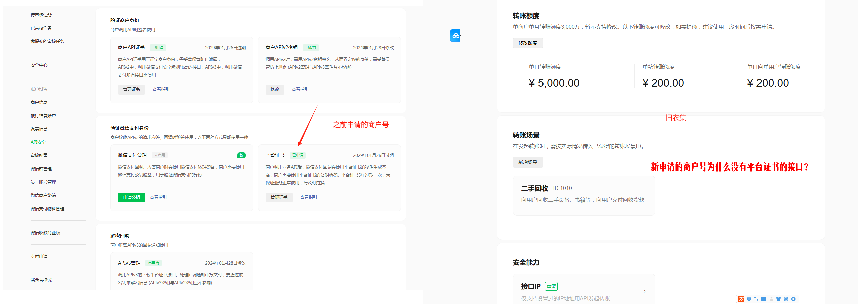Click the orange Wubi input method logo
Image resolution: width=868 pixels, height=304 pixels.
point(741,299)
